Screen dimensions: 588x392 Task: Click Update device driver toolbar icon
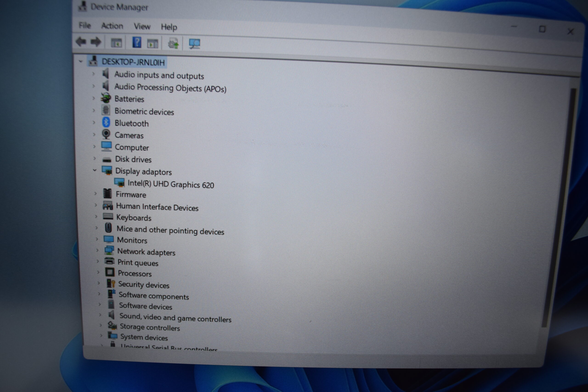point(173,44)
